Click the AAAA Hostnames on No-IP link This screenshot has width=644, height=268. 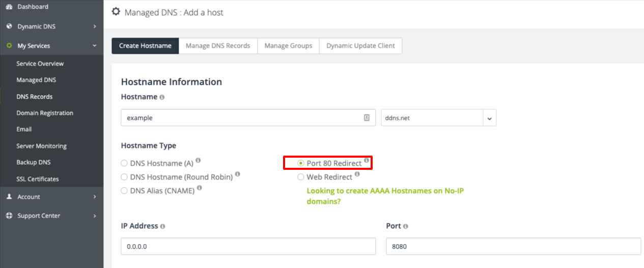click(x=385, y=196)
